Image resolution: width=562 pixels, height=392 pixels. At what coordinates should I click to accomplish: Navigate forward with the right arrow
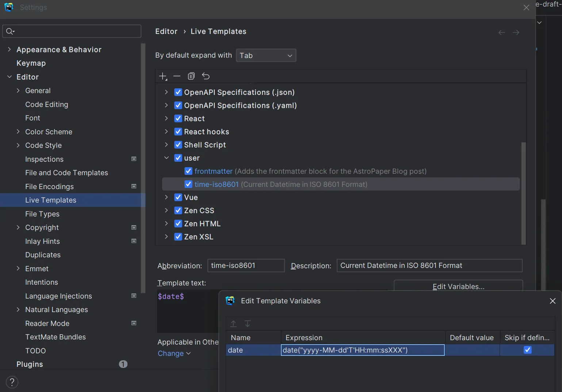(516, 32)
